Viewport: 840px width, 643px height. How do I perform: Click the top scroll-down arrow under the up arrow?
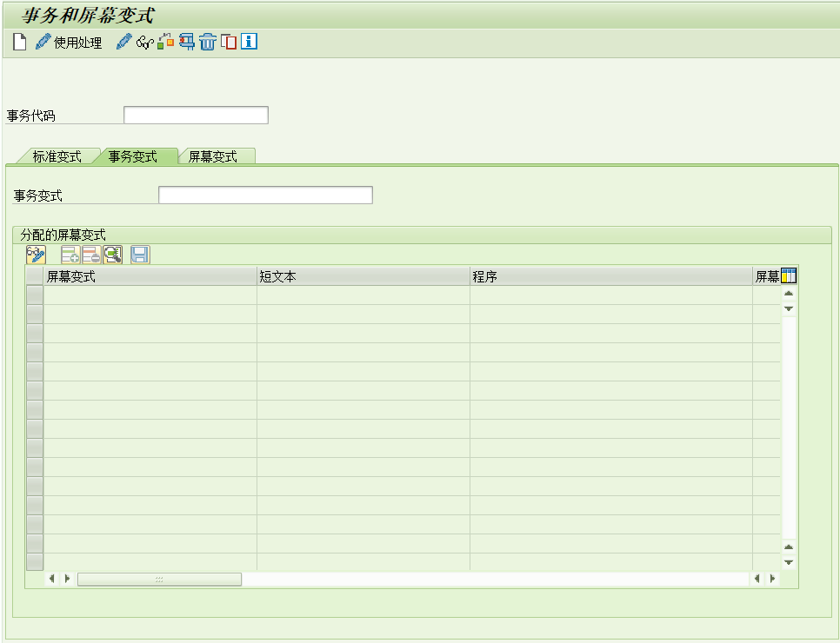pos(789,308)
